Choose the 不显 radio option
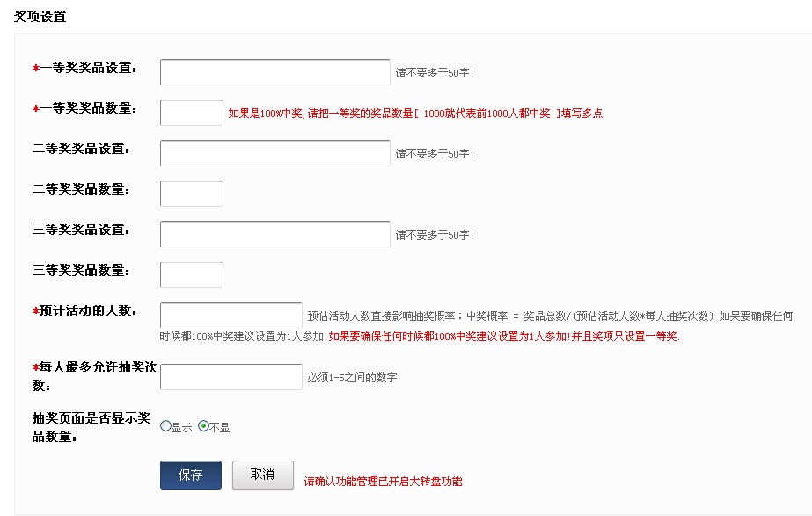 [x=204, y=426]
